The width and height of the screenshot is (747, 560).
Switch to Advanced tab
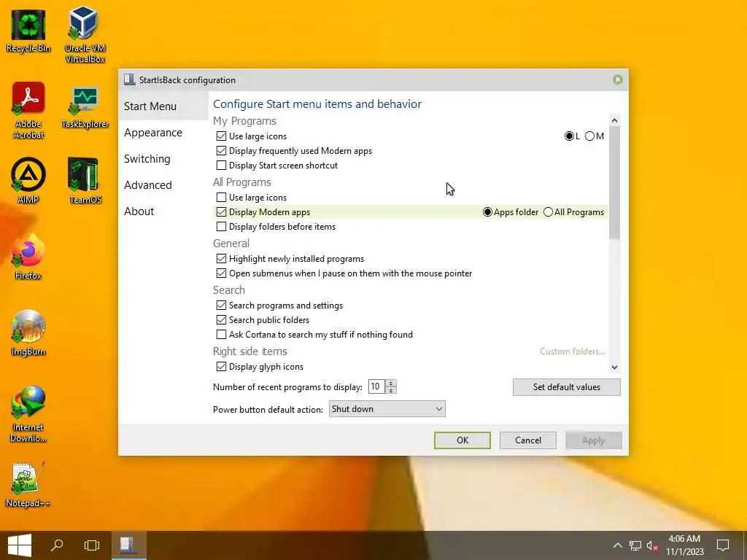[147, 184]
